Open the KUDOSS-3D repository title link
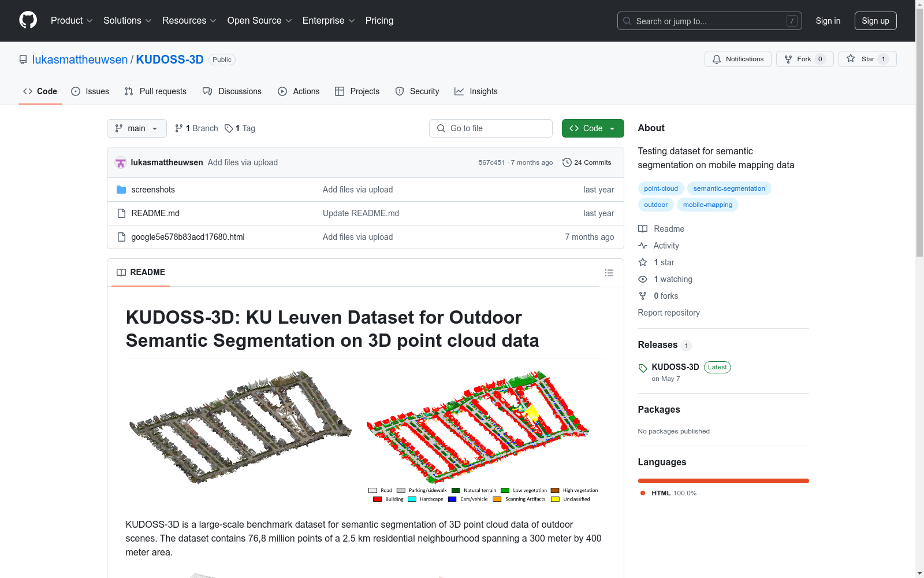Screen dimensions: 924x578 click(x=170, y=60)
